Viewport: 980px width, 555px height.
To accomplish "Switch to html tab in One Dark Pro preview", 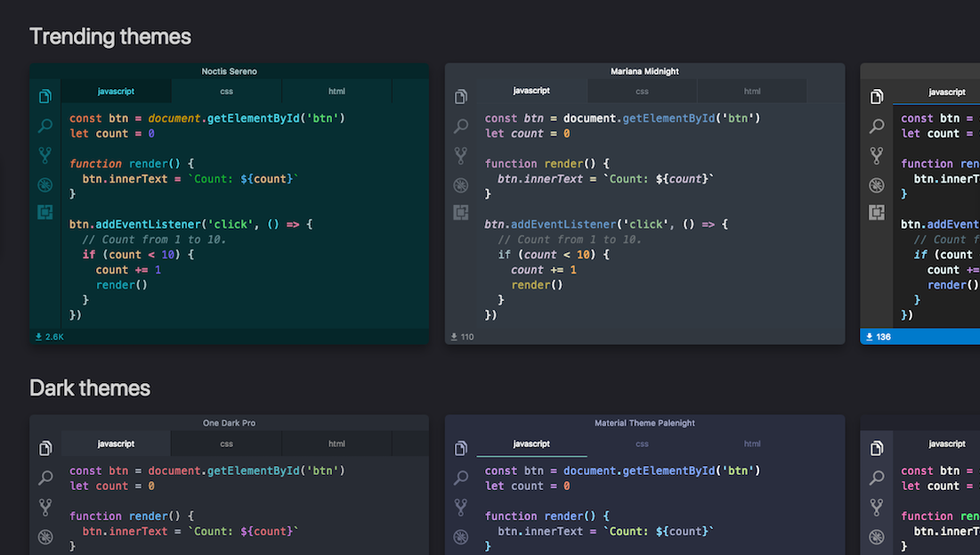I will [x=336, y=444].
